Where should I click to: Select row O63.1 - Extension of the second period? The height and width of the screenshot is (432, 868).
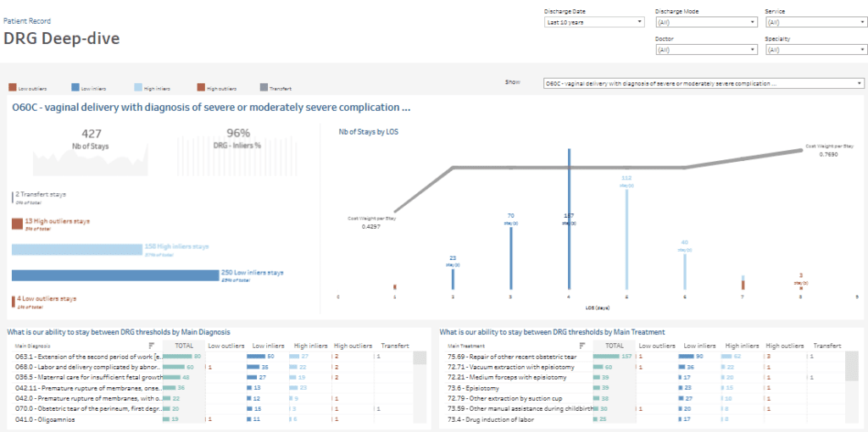coord(88,357)
